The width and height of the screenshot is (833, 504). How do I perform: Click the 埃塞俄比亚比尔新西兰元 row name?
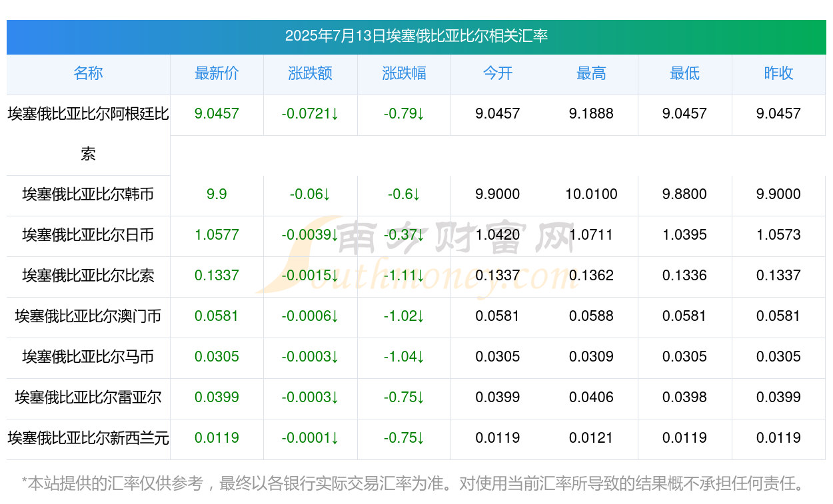(88, 438)
